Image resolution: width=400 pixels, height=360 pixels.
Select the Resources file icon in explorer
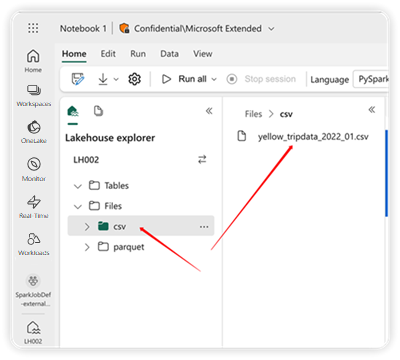98,111
